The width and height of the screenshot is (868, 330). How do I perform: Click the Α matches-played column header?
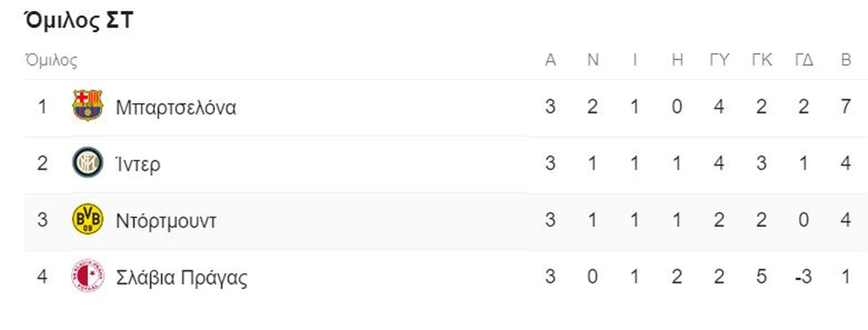tap(550, 60)
